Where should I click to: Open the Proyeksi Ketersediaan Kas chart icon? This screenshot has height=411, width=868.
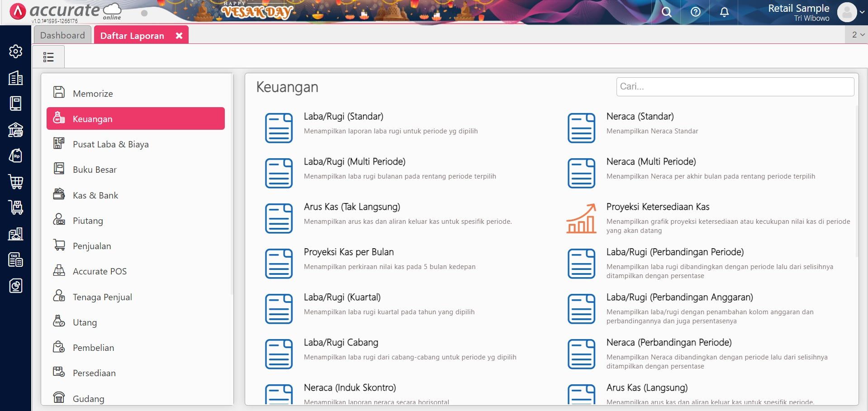click(581, 218)
